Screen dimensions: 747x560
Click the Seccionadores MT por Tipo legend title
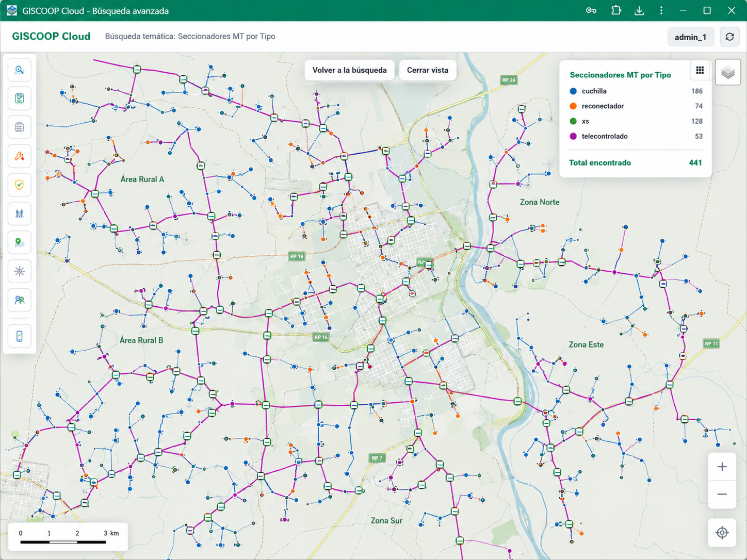click(620, 75)
